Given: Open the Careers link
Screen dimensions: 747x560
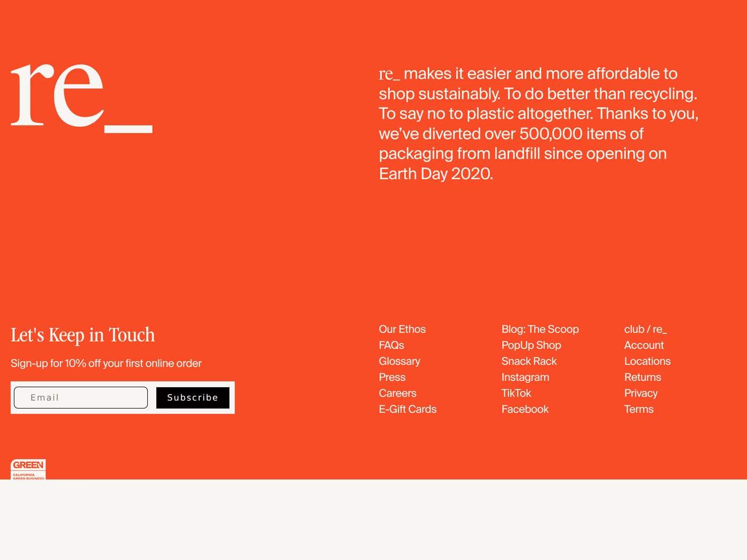Looking at the screenshot, I should point(398,393).
